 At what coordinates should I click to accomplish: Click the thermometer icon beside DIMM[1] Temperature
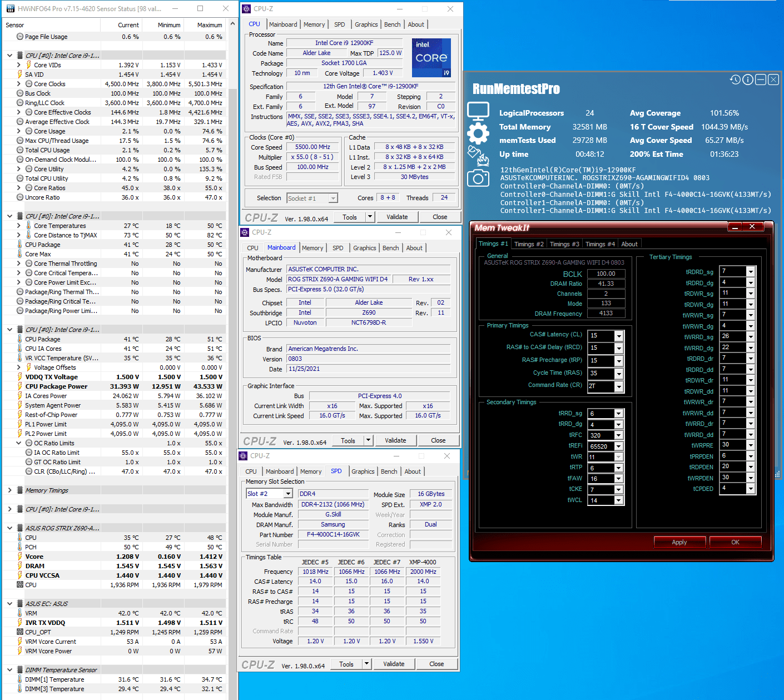[20, 679]
